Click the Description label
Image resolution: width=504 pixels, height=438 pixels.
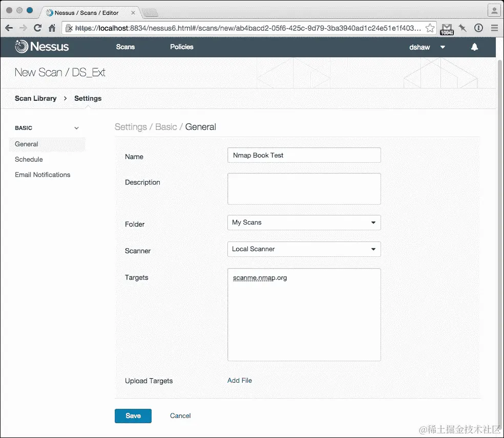(x=142, y=182)
